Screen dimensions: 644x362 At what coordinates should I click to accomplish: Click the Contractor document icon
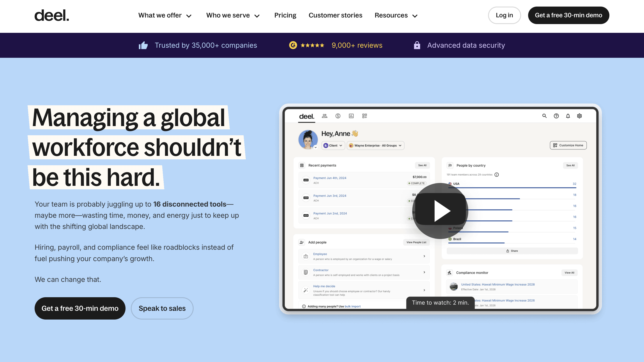click(306, 272)
